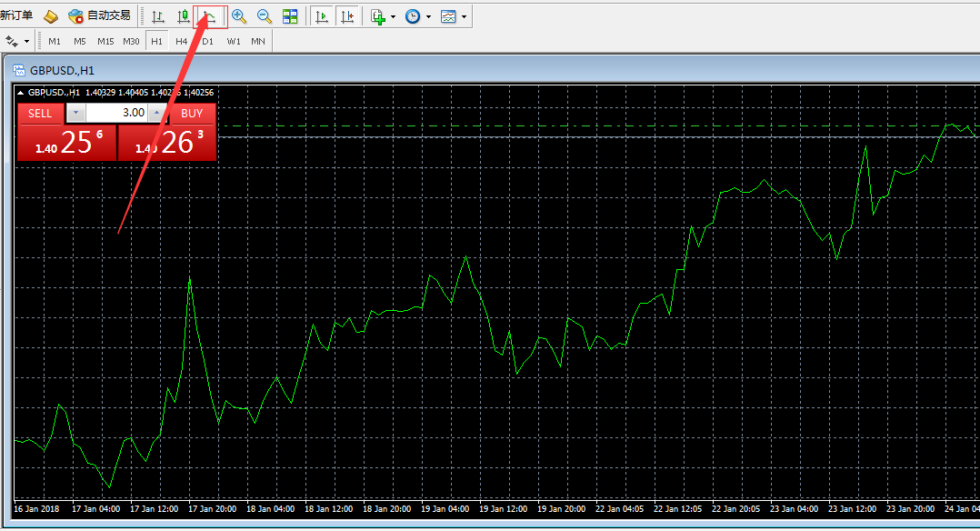Zoom in on the chart
Image resolution: width=980 pixels, height=531 pixels.
click(x=239, y=16)
